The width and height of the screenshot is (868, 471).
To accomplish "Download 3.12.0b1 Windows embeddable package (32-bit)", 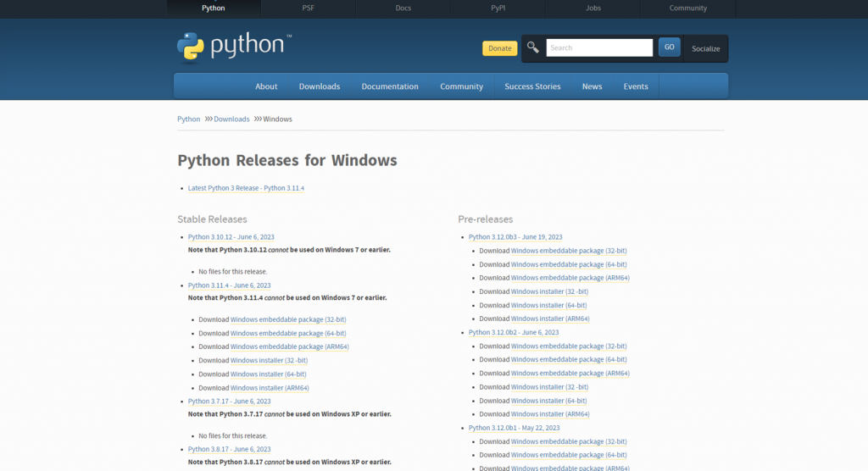I will pos(569,441).
